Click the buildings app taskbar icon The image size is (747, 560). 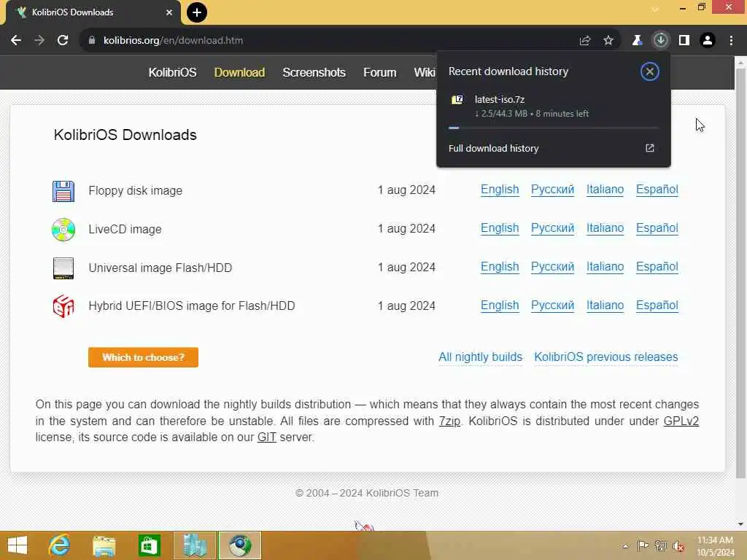pos(195,545)
